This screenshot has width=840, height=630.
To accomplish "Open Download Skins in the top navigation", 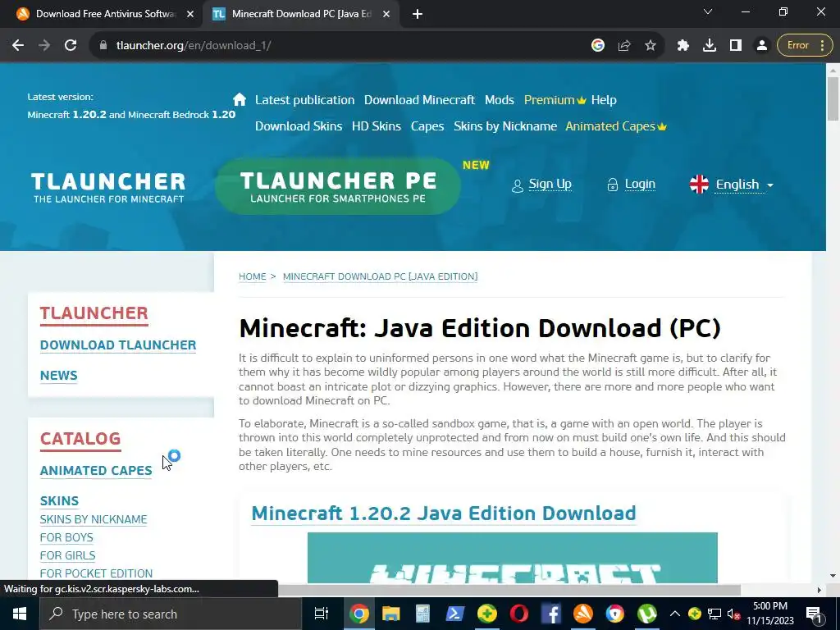I will (x=299, y=126).
